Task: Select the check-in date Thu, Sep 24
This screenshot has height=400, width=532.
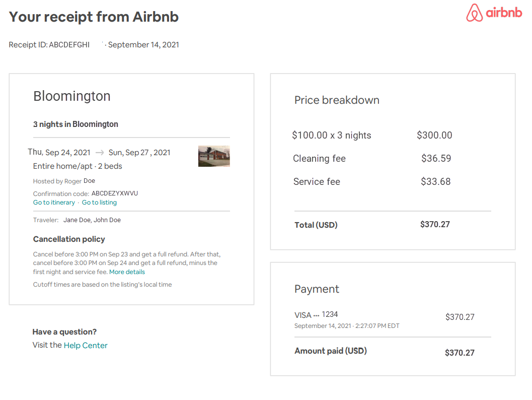Action: 59,152
